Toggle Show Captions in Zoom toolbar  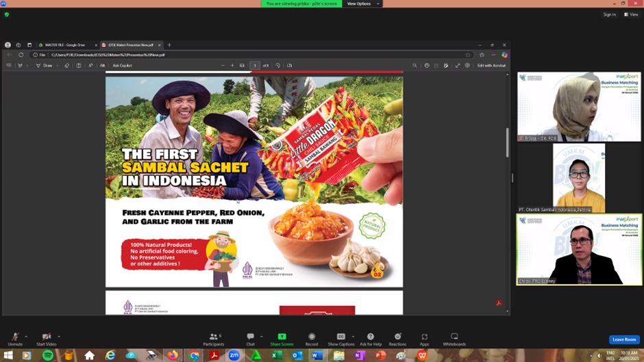pyautogui.click(x=341, y=339)
